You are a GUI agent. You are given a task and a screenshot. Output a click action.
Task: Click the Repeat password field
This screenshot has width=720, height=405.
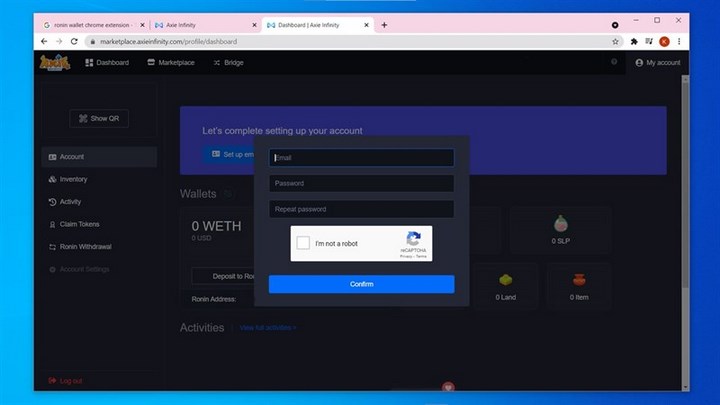(x=361, y=209)
